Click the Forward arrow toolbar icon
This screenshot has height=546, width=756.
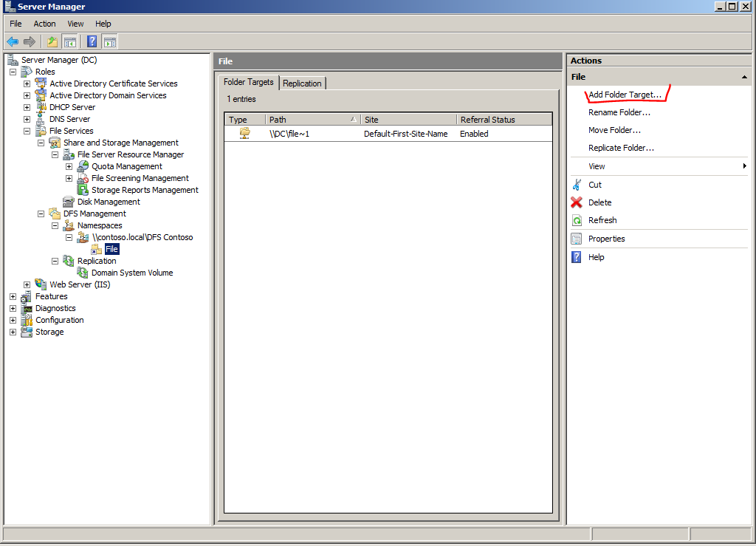(x=30, y=42)
